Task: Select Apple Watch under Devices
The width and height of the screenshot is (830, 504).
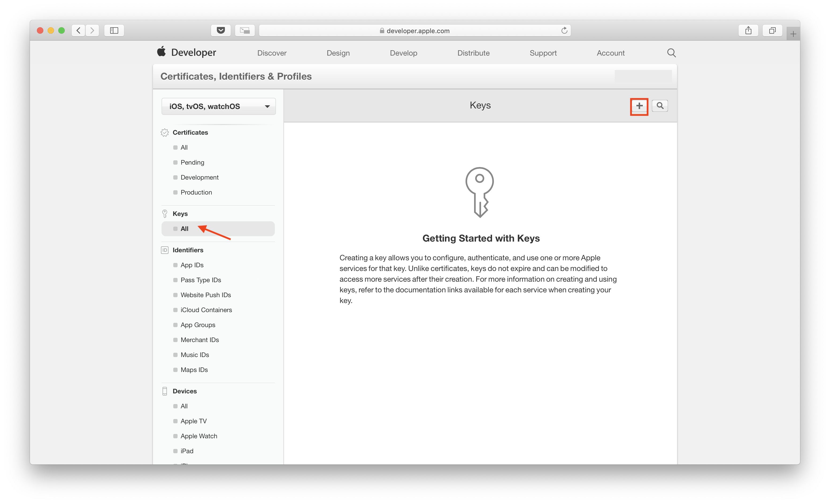Action: 199,436
